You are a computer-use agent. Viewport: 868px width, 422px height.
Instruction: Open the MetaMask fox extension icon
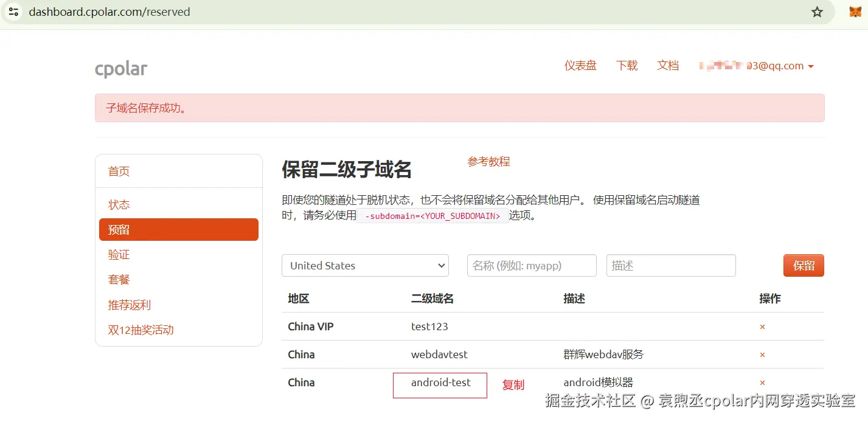pos(855,12)
